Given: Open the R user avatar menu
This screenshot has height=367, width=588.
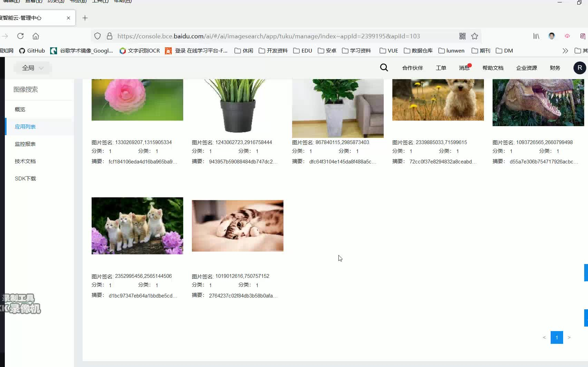Looking at the screenshot, I should [580, 68].
